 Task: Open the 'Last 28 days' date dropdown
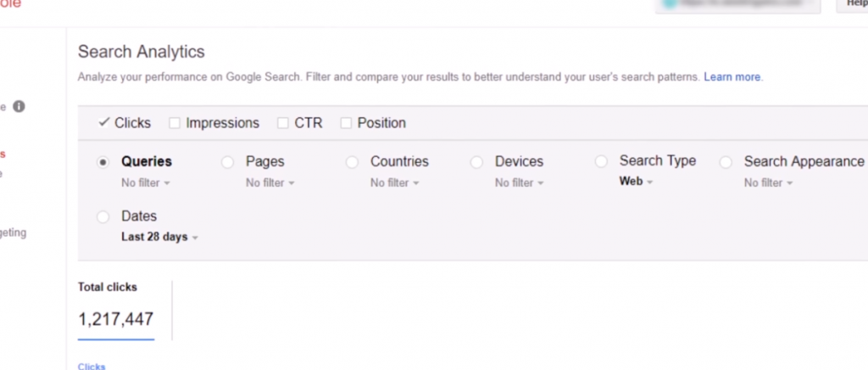(x=159, y=238)
